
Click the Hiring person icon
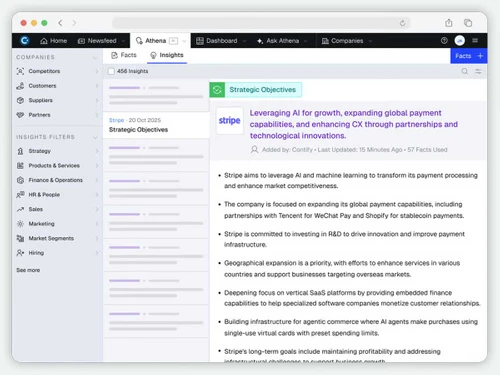pos(20,253)
